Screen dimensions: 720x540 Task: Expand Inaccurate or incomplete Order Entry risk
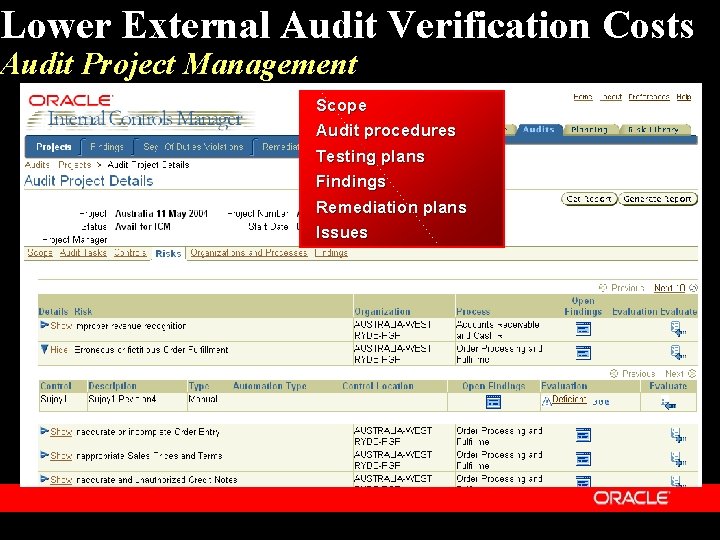45,431
